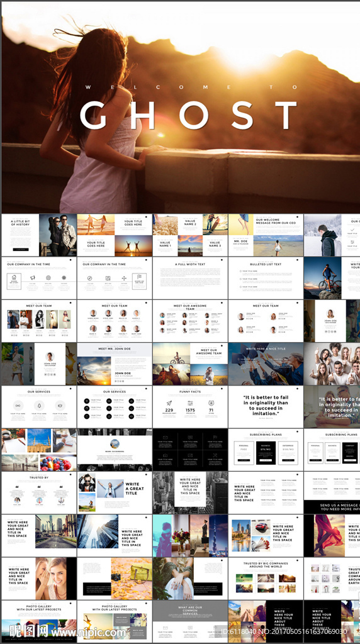The height and width of the screenshot is (644, 360).
Task: Click the large GHOST title text
Action: coord(188,116)
